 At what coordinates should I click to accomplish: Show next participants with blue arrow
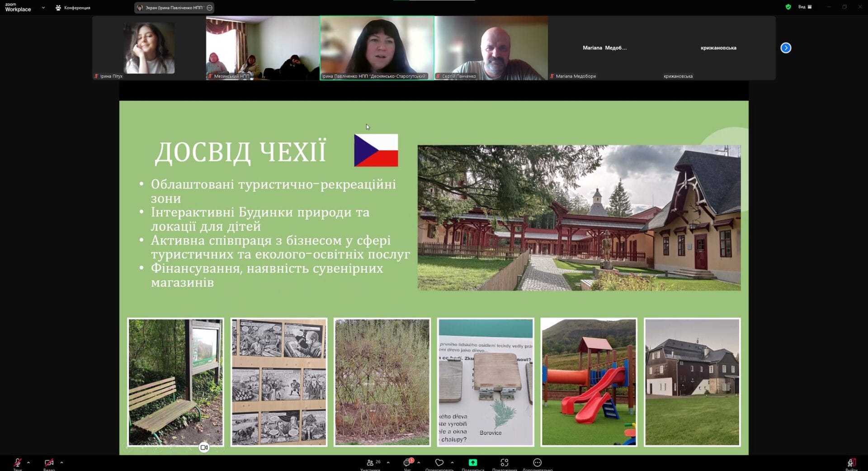785,48
